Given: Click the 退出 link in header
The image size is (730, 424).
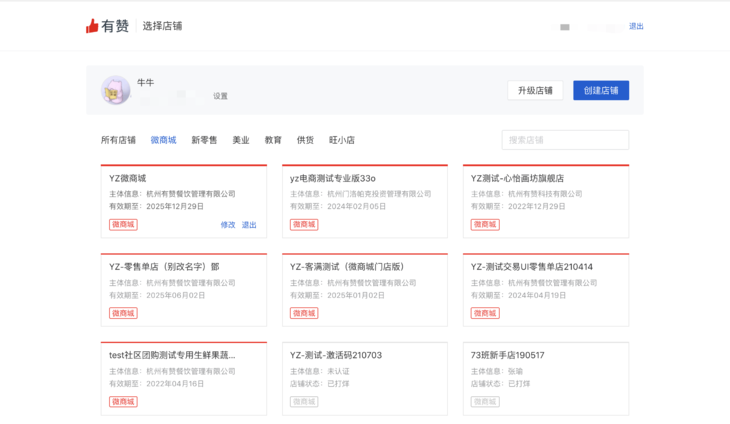Looking at the screenshot, I should [x=636, y=26].
